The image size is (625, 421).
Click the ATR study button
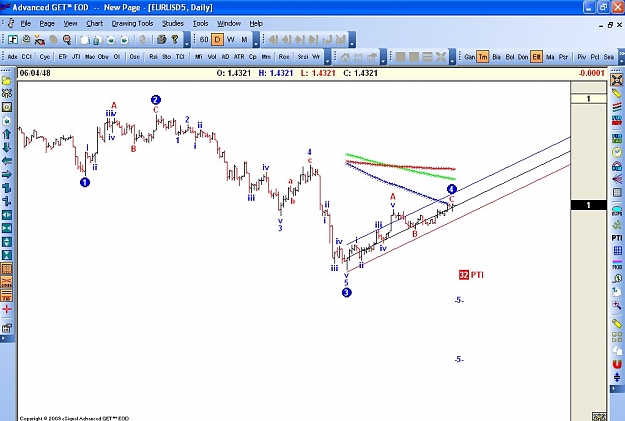point(239,57)
